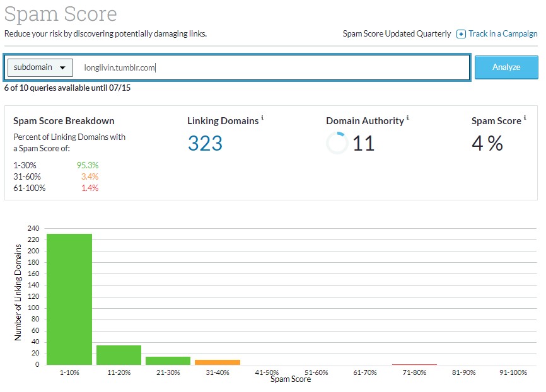Screen dimensions: 546x392
Task: Click the 1.4% value for 61-100%
Action: (x=90, y=188)
